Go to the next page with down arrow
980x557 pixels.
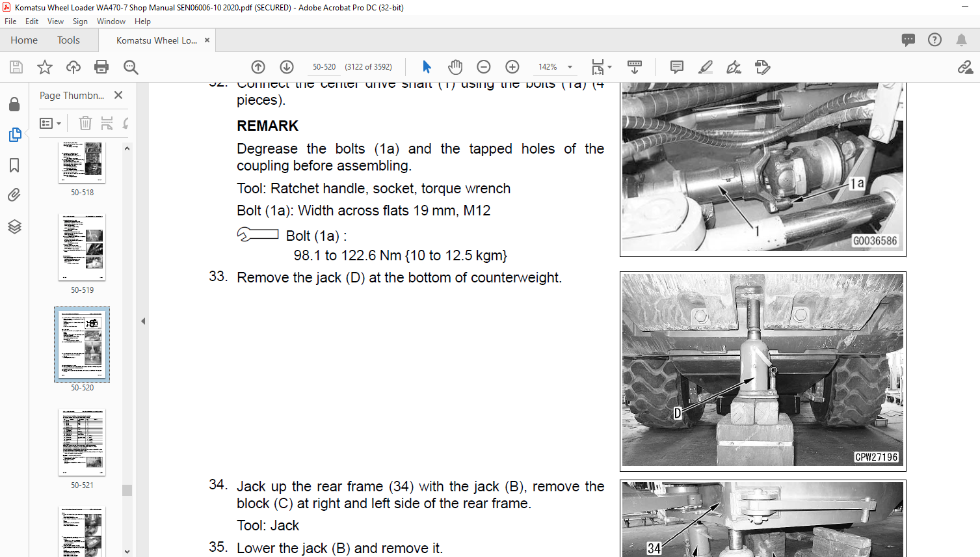pos(287,67)
